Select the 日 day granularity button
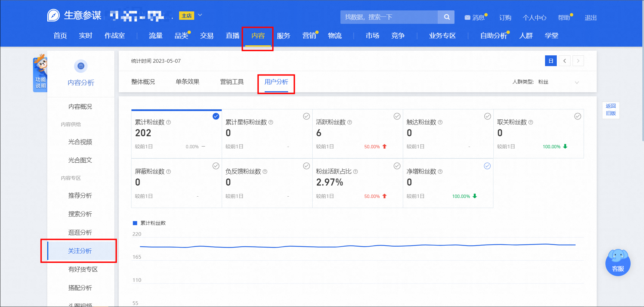644x307 pixels. [551, 61]
